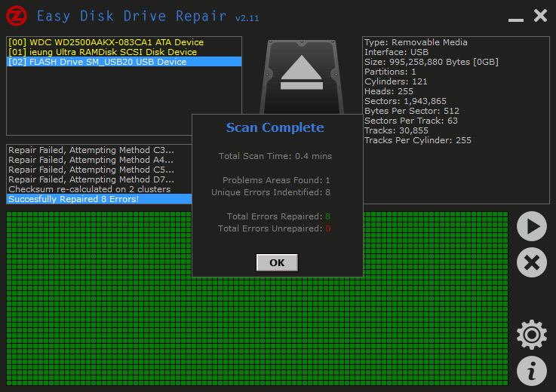Select FLASH Drive SM_USB20 USB Device
This screenshot has height=392, width=556.
(x=124, y=62)
